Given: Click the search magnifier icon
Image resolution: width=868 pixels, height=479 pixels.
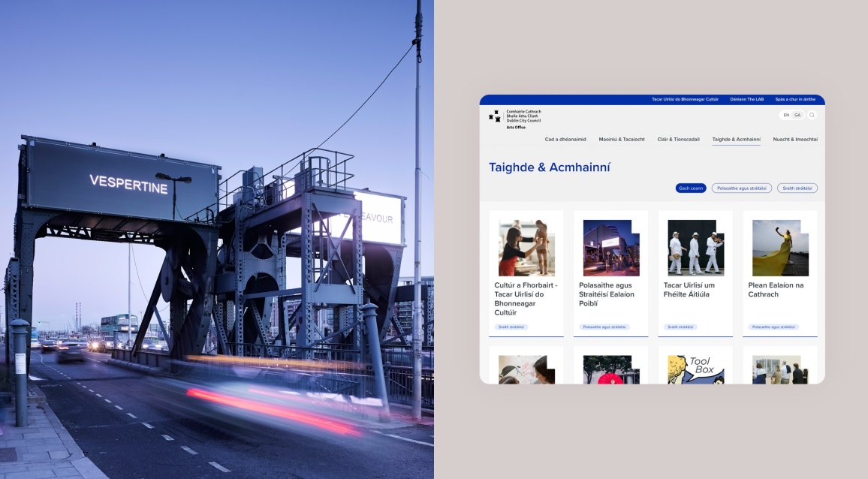Looking at the screenshot, I should coord(812,115).
